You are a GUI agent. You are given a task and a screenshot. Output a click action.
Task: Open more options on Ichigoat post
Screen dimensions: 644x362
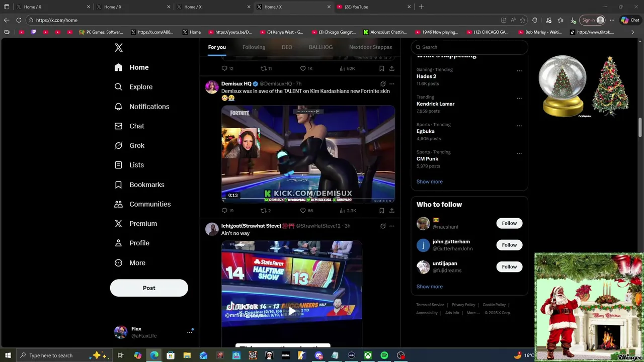pyautogui.click(x=392, y=226)
